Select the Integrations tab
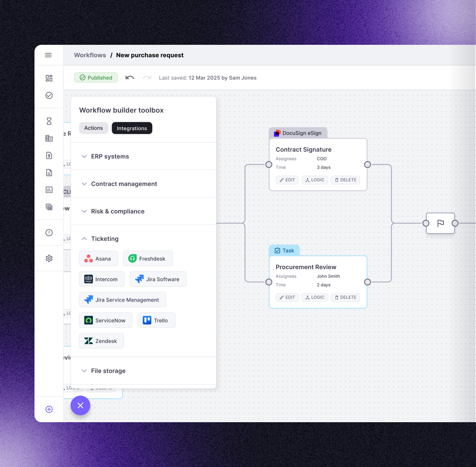 (132, 128)
